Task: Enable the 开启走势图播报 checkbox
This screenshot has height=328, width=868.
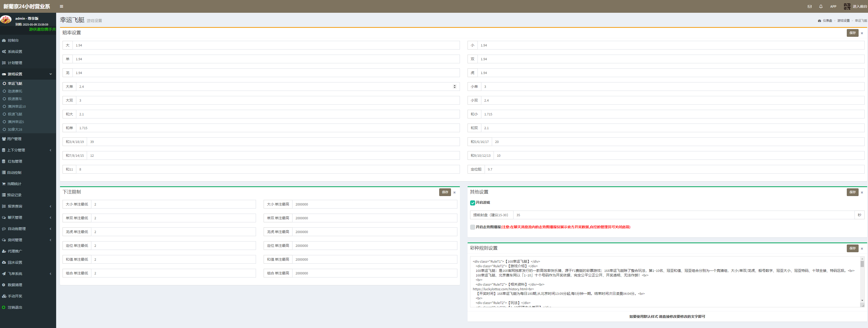Action: click(472, 227)
